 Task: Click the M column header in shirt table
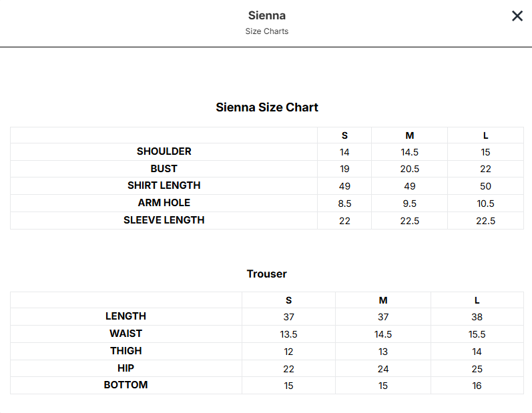click(410, 135)
